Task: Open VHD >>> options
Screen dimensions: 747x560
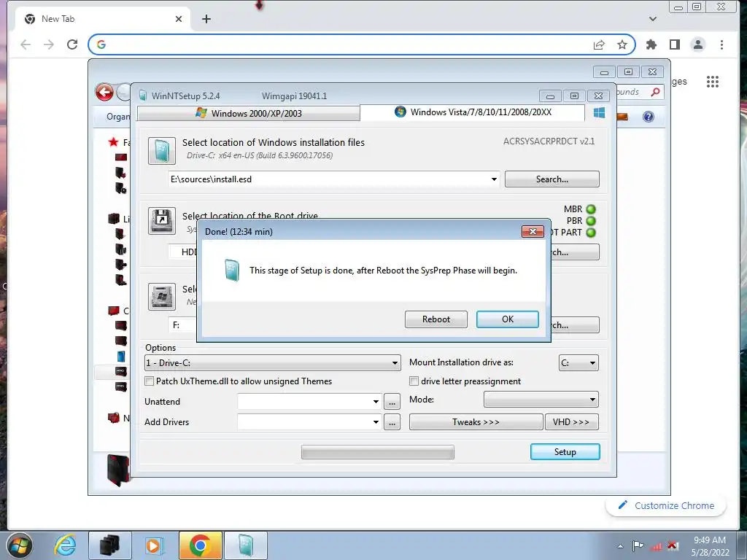Action: [572, 422]
